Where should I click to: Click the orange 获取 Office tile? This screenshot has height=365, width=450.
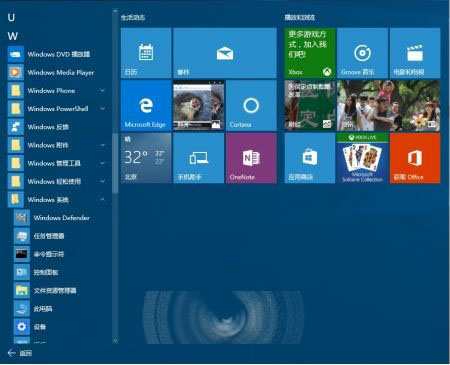[415, 158]
